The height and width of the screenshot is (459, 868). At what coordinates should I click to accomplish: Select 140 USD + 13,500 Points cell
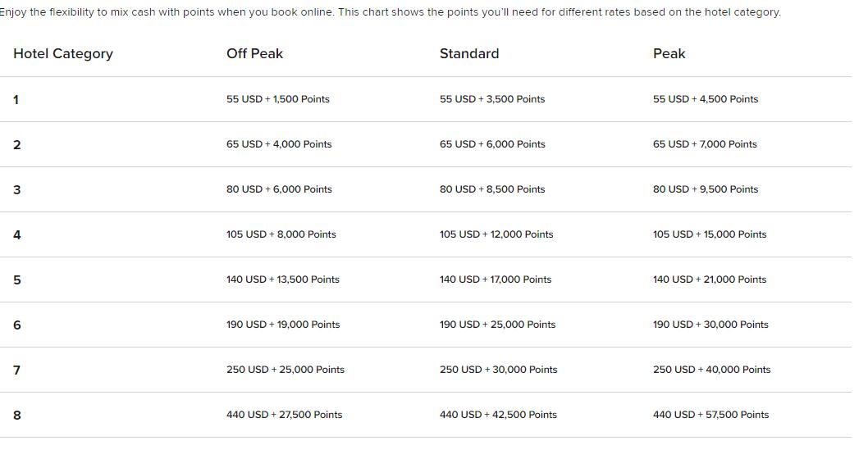pos(283,279)
